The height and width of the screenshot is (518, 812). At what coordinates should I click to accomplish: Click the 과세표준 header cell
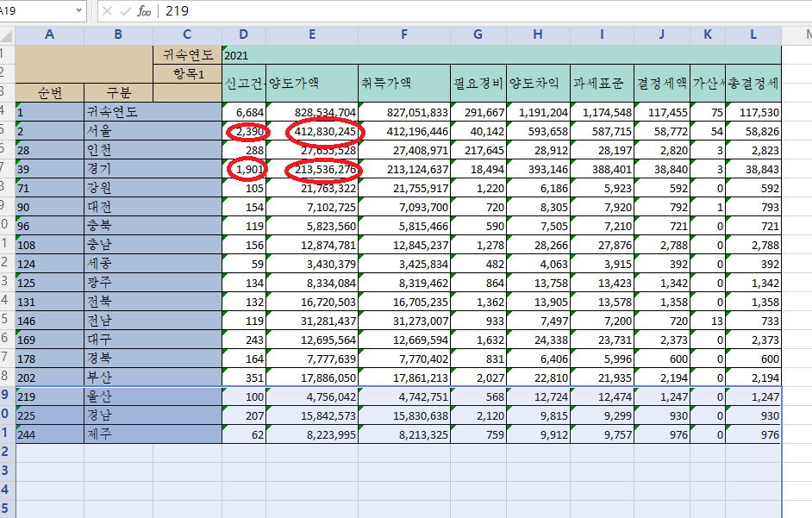(602, 83)
